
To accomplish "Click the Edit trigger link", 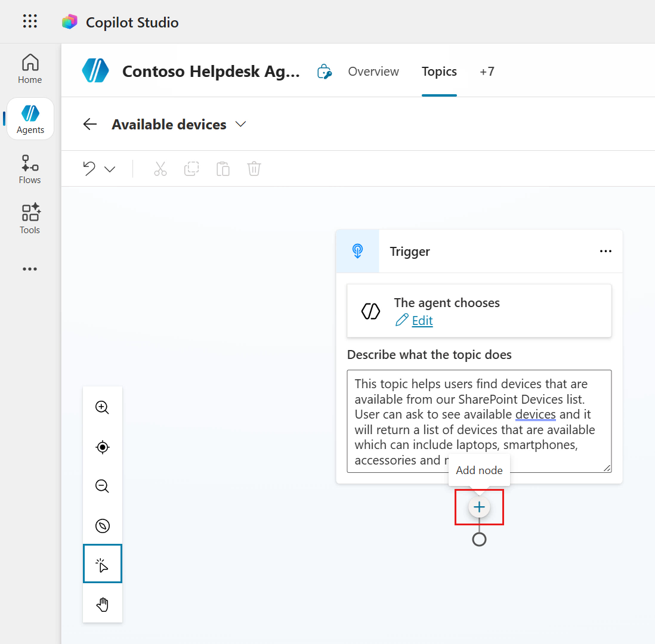I will pos(422,321).
